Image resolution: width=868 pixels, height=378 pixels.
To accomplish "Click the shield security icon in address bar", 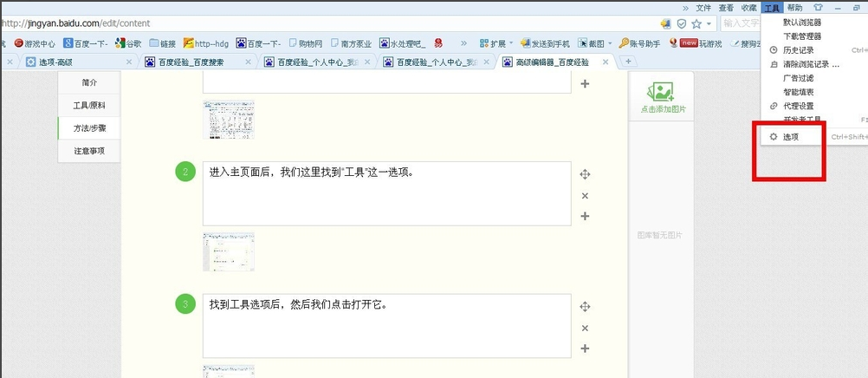I will click(x=682, y=23).
